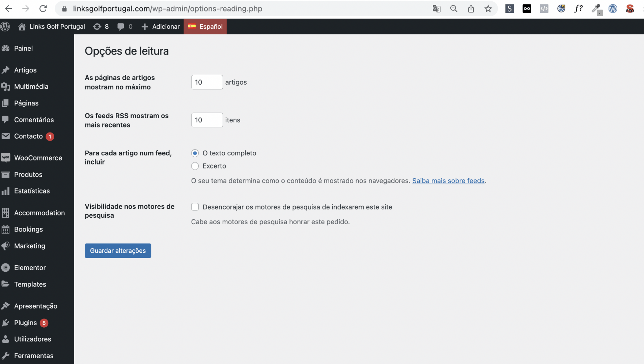Click the Painel dashboard gauge icon
The image size is (644, 364).
[5, 48]
